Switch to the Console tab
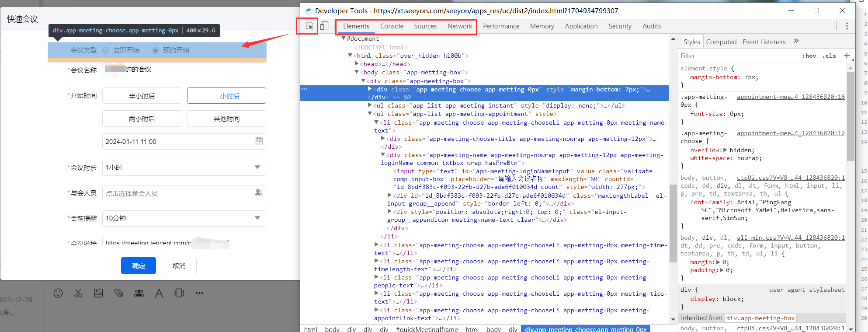This screenshot has width=868, height=332. 392,26
